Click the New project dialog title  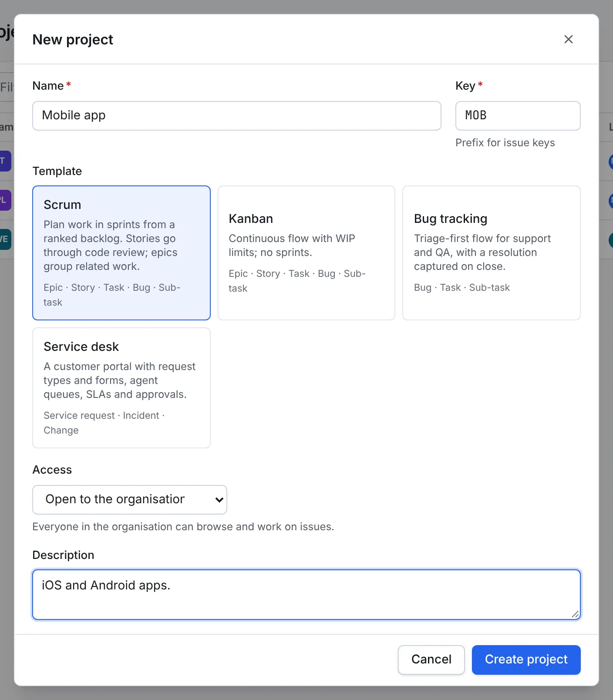[73, 40]
